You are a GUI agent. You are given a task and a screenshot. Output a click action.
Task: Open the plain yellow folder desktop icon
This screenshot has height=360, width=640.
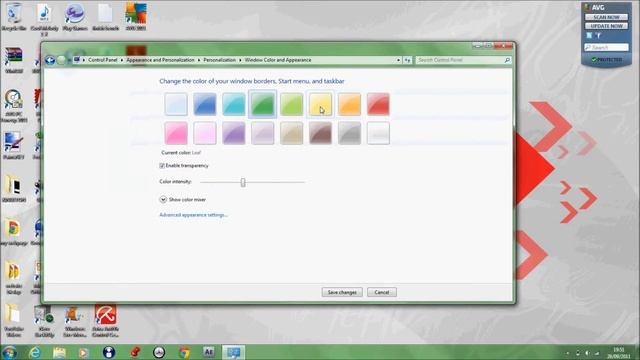[x=13, y=315]
